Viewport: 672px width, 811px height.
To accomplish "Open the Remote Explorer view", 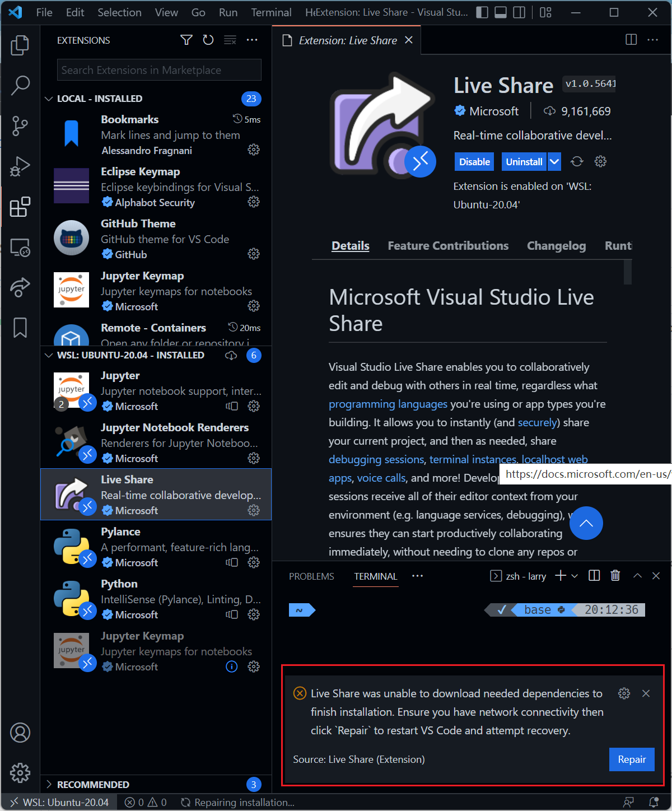I will coord(20,247).
